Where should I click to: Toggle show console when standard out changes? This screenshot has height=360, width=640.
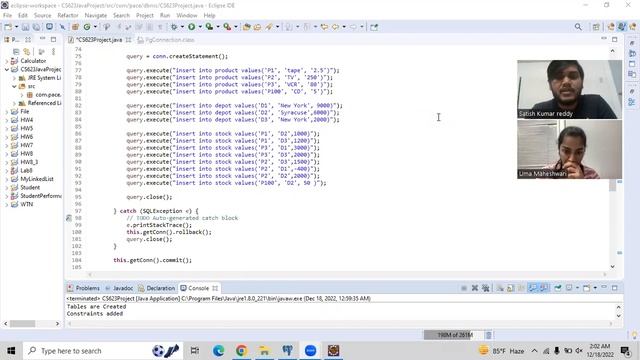[x=533, y=288]
